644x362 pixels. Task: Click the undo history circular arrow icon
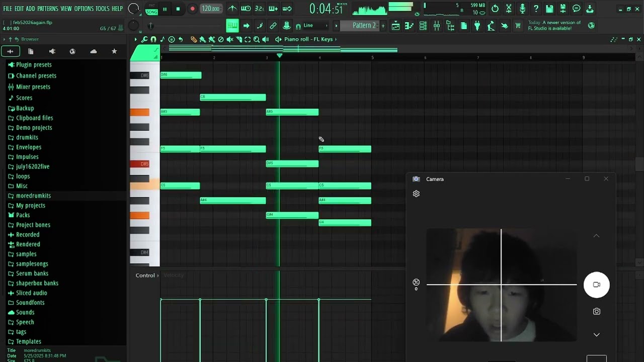click(495, 9)
